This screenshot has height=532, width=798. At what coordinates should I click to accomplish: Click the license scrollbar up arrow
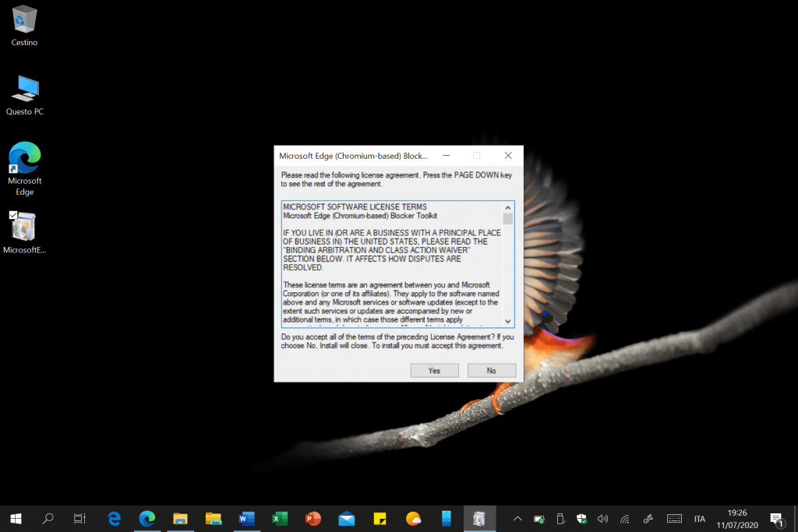click(508, 207)
